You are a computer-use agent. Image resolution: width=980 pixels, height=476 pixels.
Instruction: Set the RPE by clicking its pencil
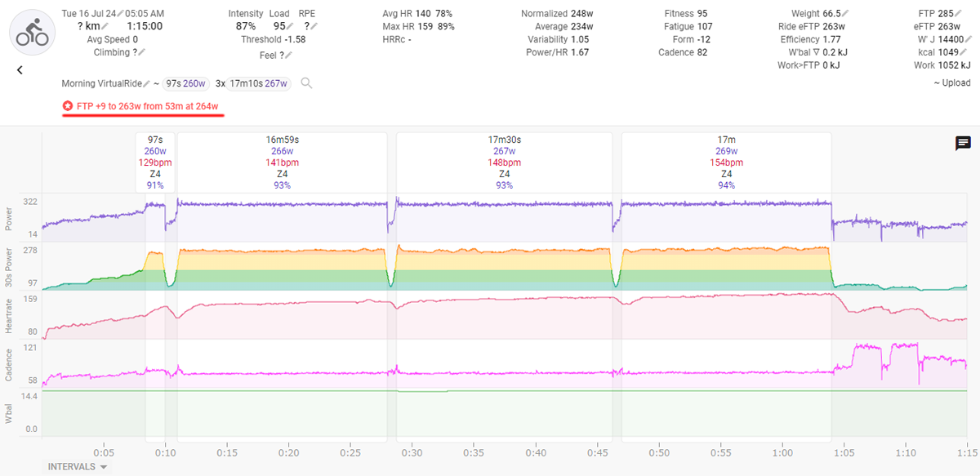point(314,27)
